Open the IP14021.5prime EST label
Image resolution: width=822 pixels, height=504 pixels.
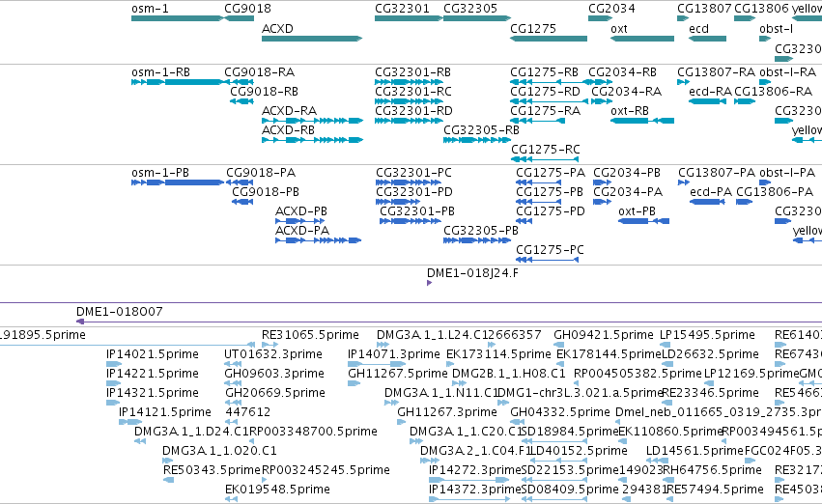coord(153,354)
